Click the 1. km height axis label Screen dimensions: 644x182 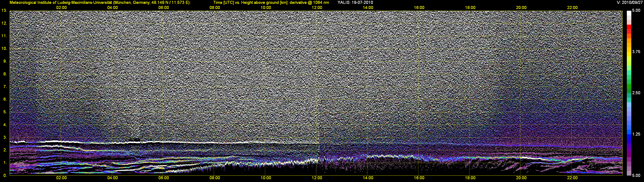5,163
